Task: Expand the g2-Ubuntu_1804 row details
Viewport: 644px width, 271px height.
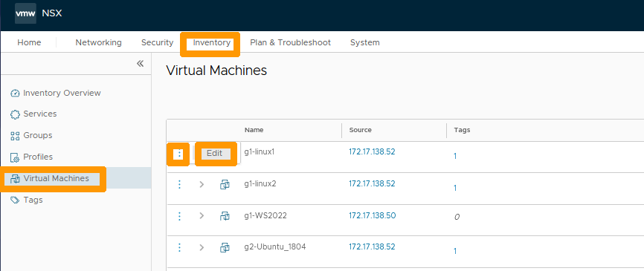Action: (x=202, y=247)
